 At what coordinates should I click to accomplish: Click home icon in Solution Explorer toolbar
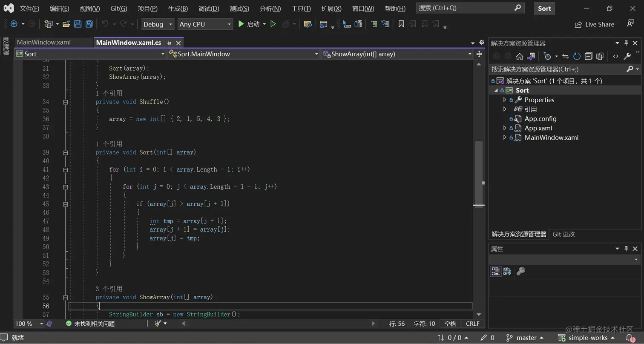pos(519,56)
